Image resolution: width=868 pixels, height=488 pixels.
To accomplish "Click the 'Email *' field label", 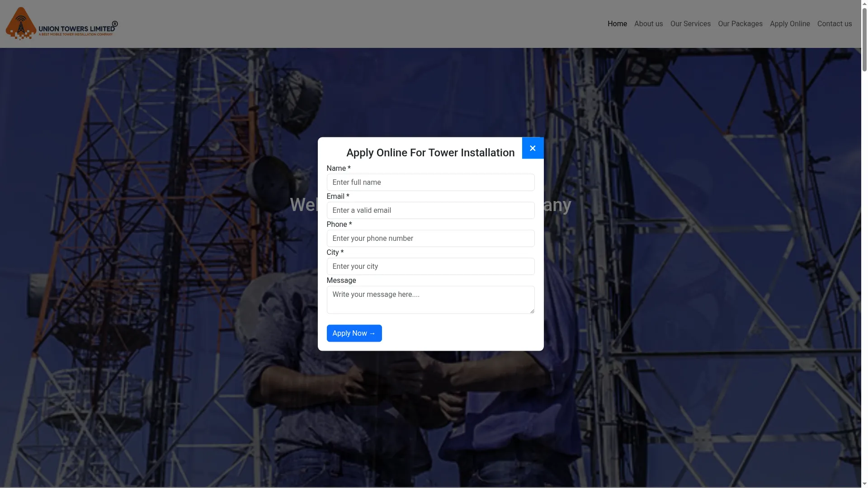I will click(x=338, y=197).
